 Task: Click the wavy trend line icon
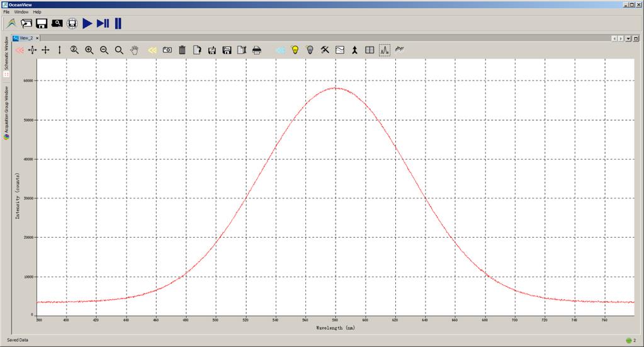click(400, 49)
